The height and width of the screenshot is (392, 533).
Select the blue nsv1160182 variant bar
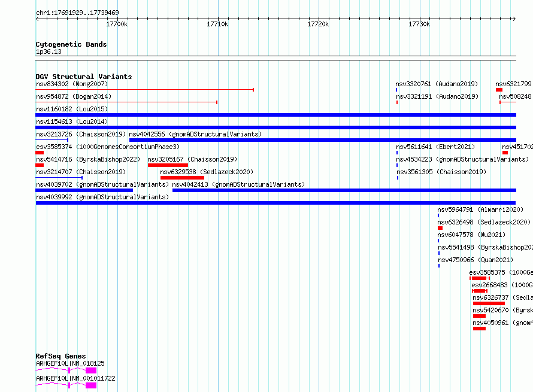275,115
